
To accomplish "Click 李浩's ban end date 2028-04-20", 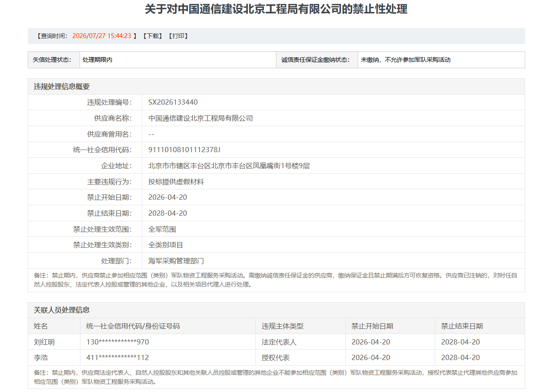I will tap(461, 357).
